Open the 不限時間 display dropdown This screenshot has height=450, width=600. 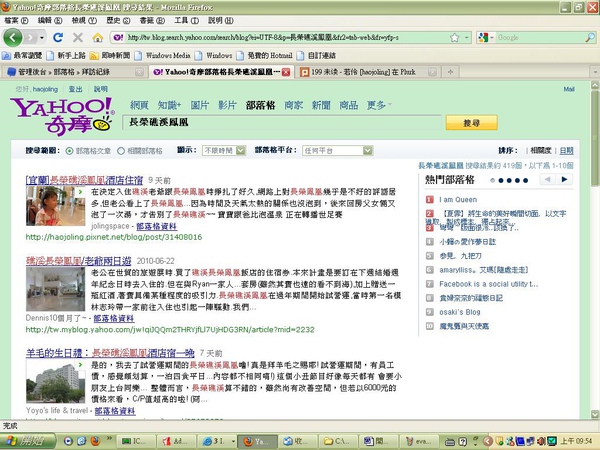pyautogui.click(x=224, y=151)
